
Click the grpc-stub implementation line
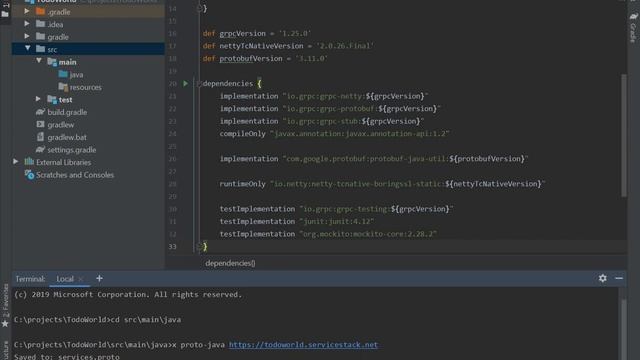[322, 121]
